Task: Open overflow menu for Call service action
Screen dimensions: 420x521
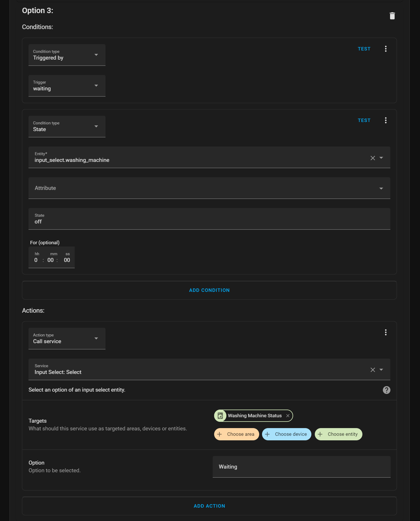Action: pos(385,332)
